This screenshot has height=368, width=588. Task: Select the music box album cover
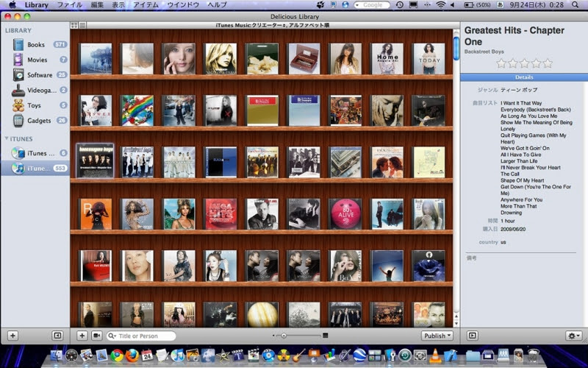[x=304, y=59]
